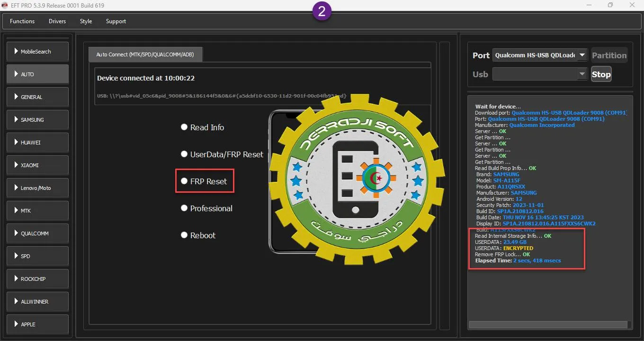Open the Functions menu
The width and height of the screenshot is (644, 341).
[22, 21]
